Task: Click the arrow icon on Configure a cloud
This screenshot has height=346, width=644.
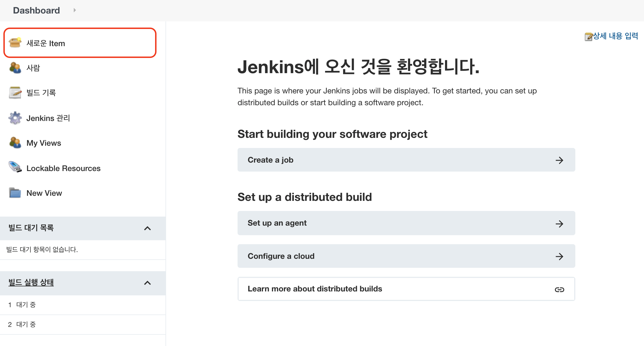Action: click(559, 256)
